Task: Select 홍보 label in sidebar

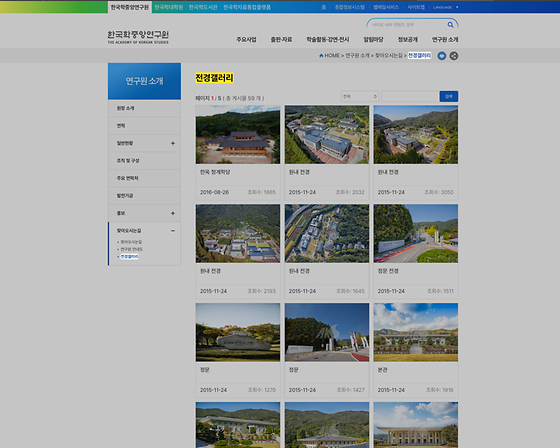Action: (121, 213)
